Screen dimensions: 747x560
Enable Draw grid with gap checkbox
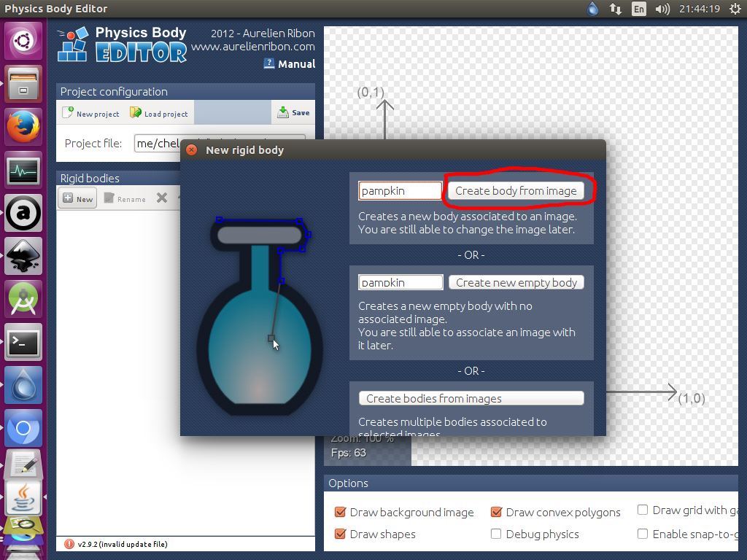[643, 510]
